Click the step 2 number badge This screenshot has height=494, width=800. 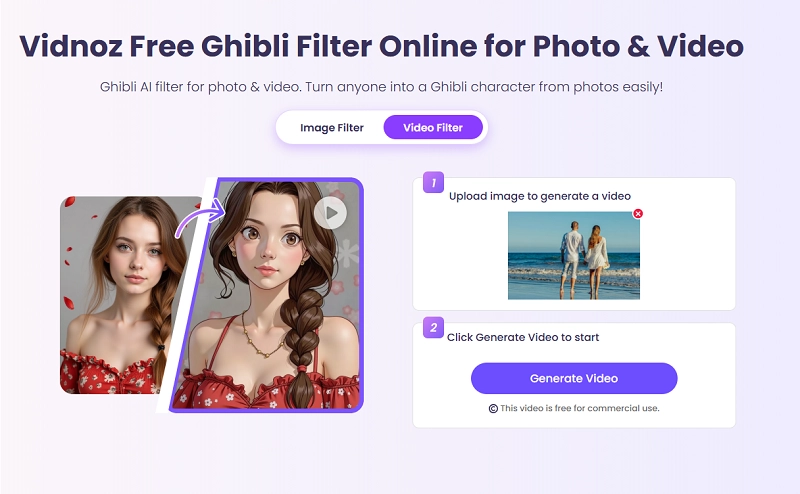[x=433, y=328]
